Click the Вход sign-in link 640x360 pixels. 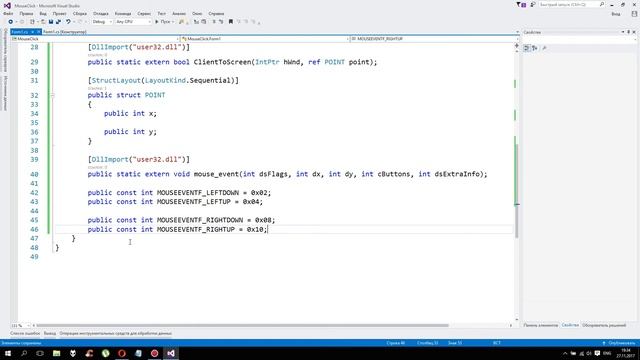[x=616, y=14]
